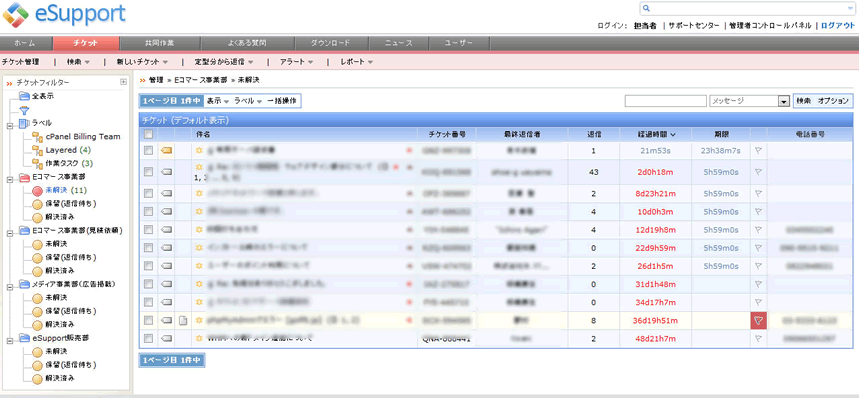
Task: Click the ログアウト link
Action: [x=838, y=25]
